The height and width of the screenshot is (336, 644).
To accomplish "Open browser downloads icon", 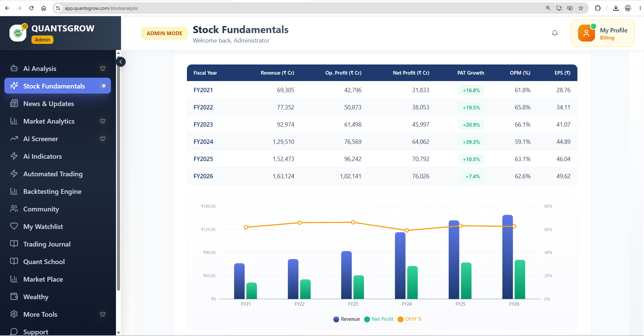I will pos(616,8).
